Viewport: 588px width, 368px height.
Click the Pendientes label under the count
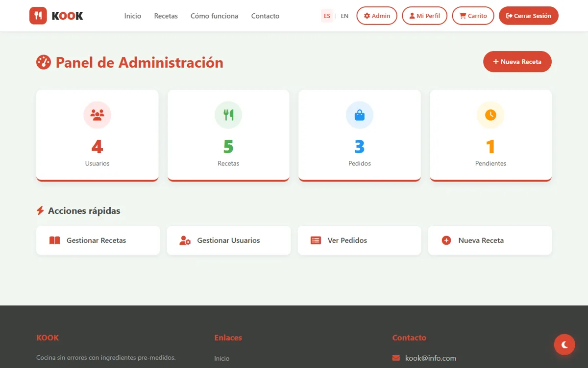tap(490, 163)
